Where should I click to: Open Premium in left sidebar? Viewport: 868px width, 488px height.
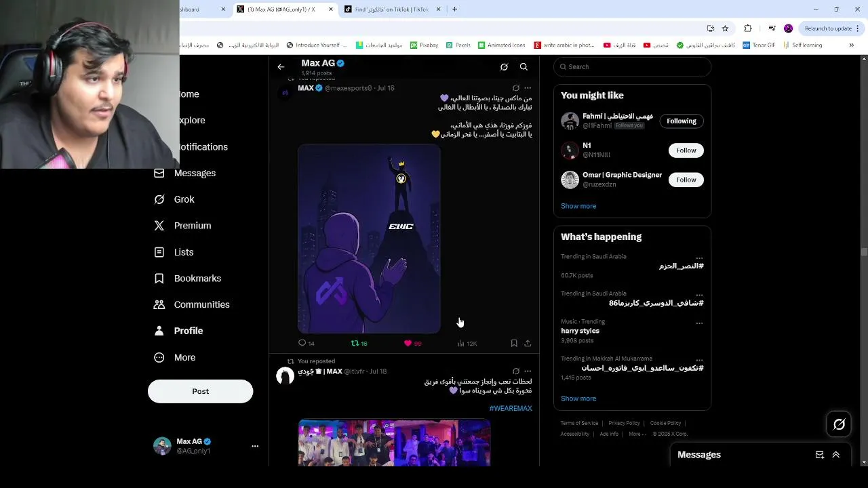click(182, 226)
